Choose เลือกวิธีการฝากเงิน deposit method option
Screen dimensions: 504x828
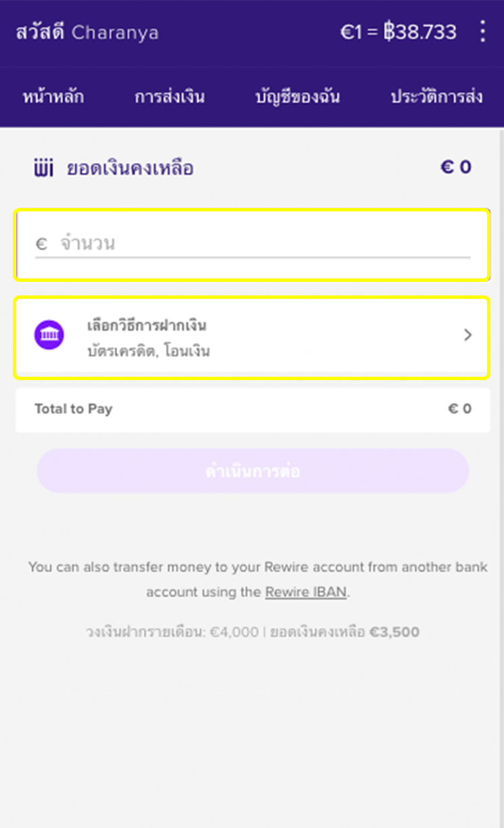click(147, 325)
